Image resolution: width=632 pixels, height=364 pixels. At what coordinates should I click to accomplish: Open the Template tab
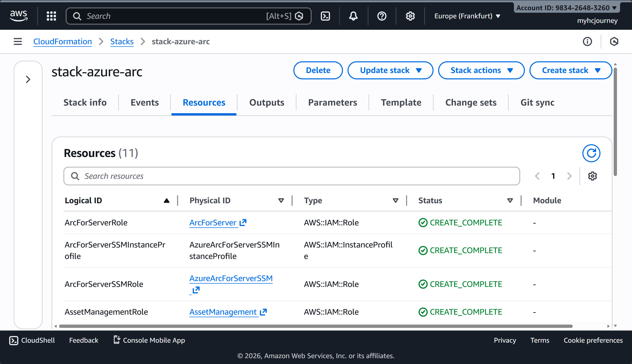(x=401, y=103)
